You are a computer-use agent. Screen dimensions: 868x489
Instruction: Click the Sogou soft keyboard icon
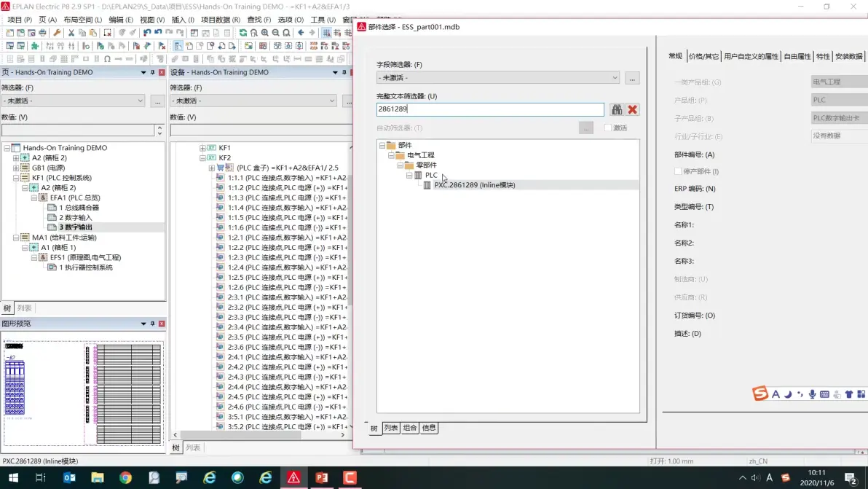click(825, 394)
